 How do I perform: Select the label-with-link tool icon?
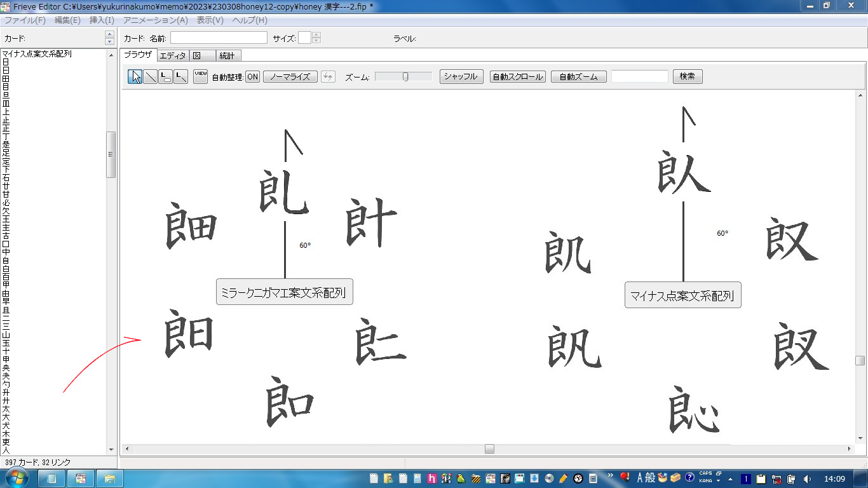(x=180, y=77)
